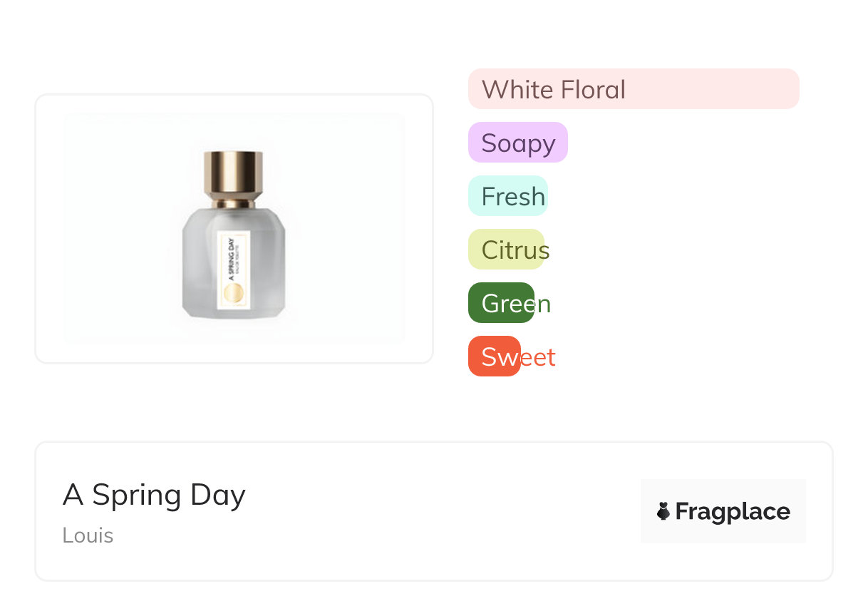The image size is (868, 616).
Task: Click the Fresh accord tag
Action: click(x=507, y=196)
